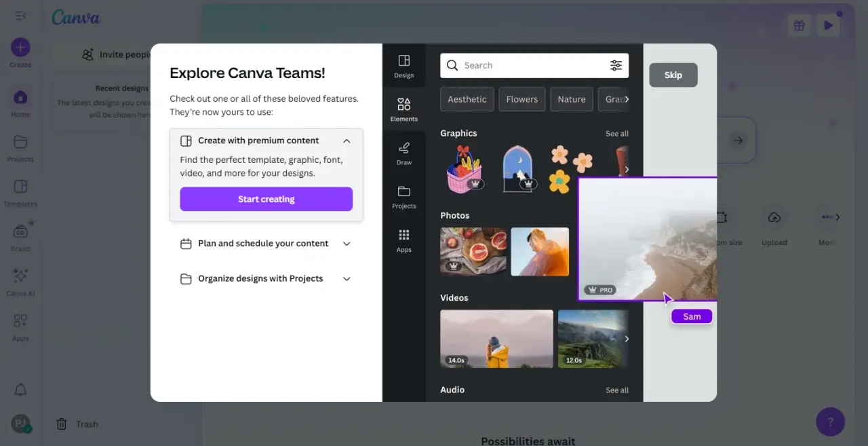Click the Canva logo
The height and width of the screenshot is (446, 868).
click(x=76, y=18)
